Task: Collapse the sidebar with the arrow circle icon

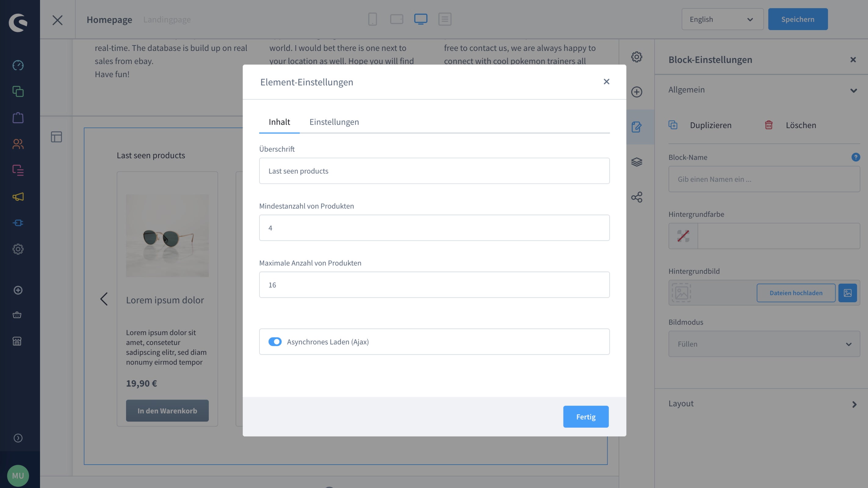Action: [x=18, y=438]
